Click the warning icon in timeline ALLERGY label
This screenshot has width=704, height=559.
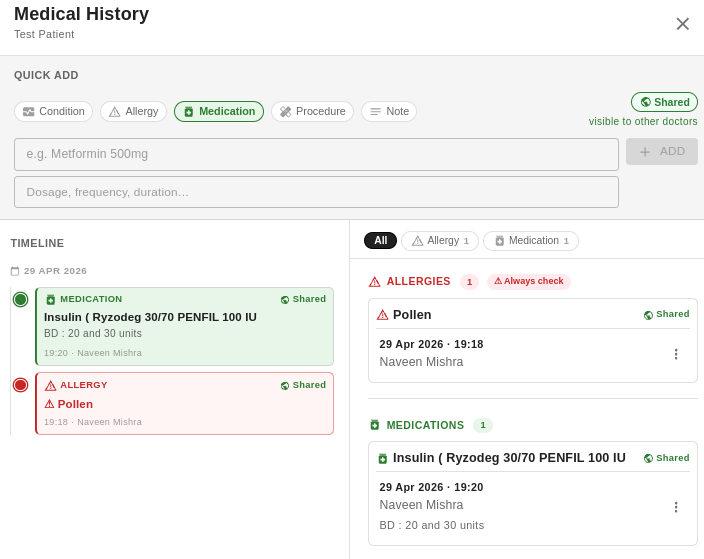51,385
